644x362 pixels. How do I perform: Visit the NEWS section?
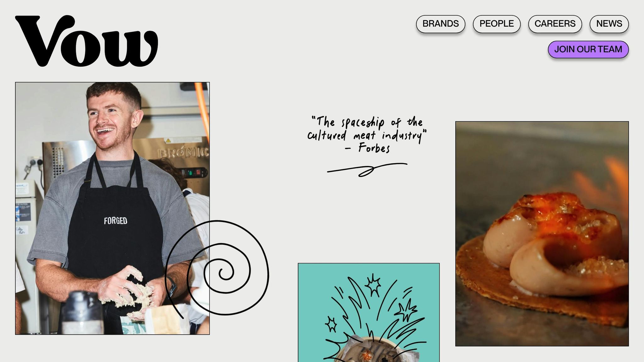click(609, 24)
